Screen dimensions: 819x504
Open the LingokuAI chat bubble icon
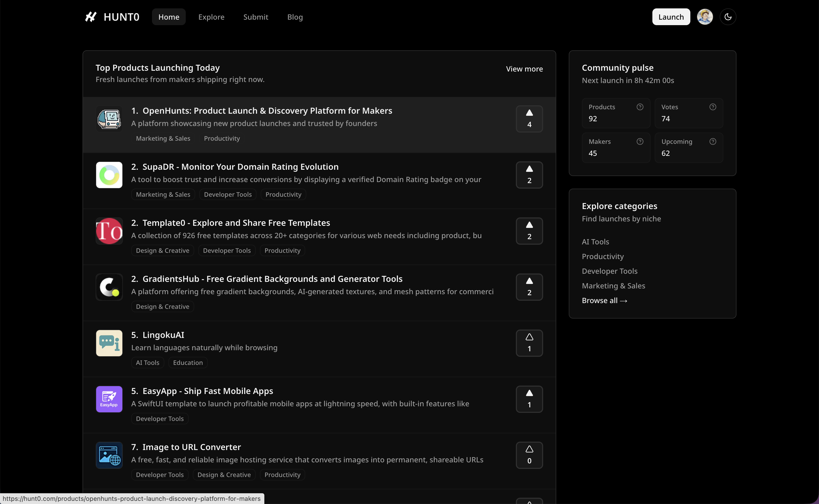coord(109,343)
